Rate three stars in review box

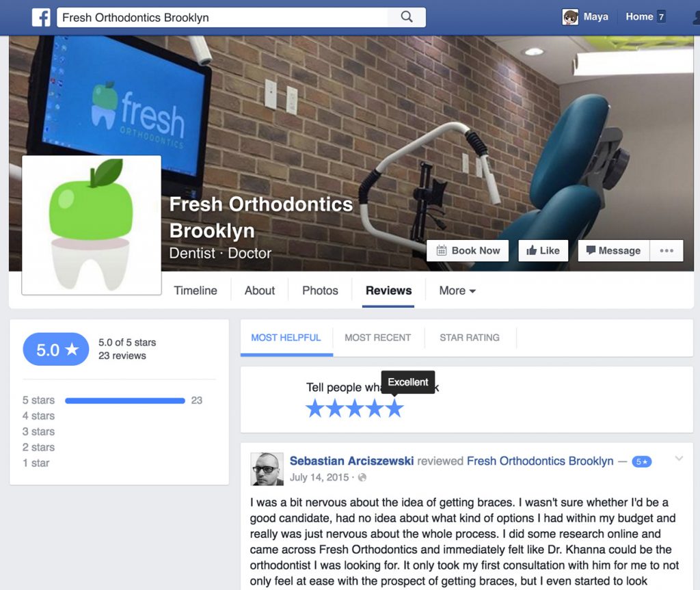(355, 408)
